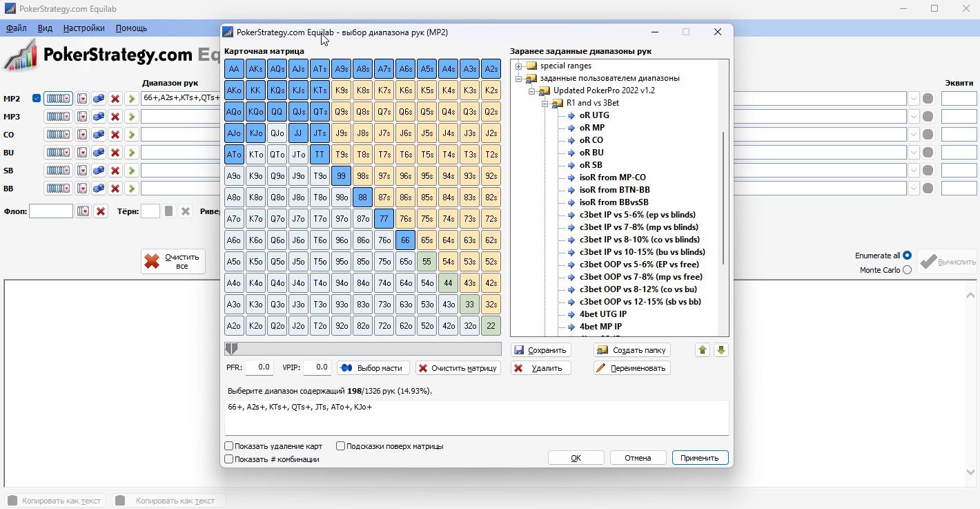Open range selector icon for CO row

pos(58,135)
